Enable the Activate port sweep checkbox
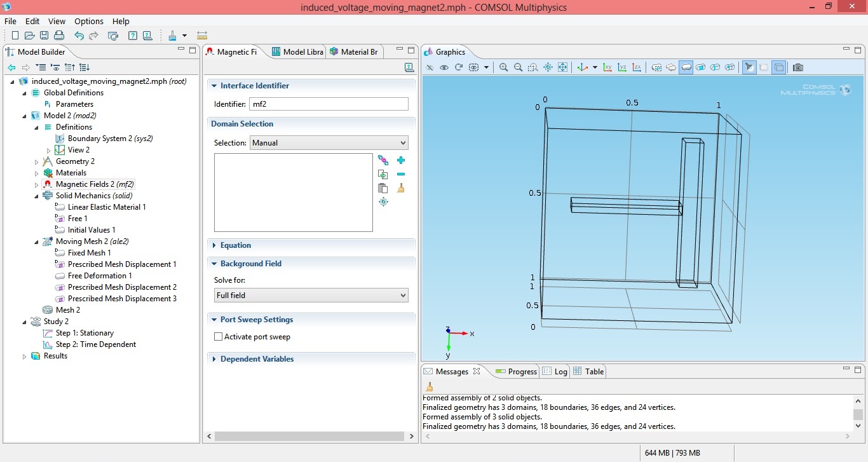This screenshot has width=868, height=462. (219, 337)
